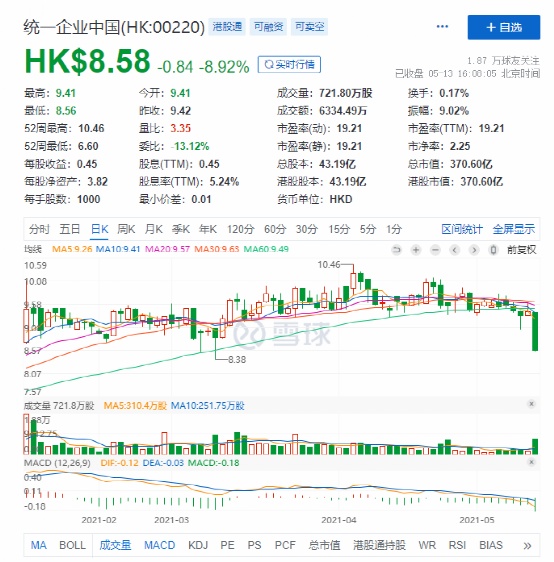Click the 10.46 high marker on chart
554x562 pixels.
coord(329,265)
